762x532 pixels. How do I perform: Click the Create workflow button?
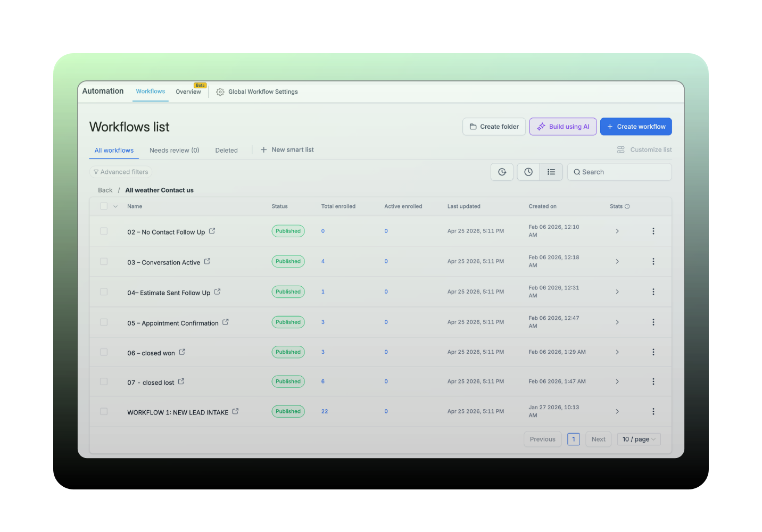point(636,127)
